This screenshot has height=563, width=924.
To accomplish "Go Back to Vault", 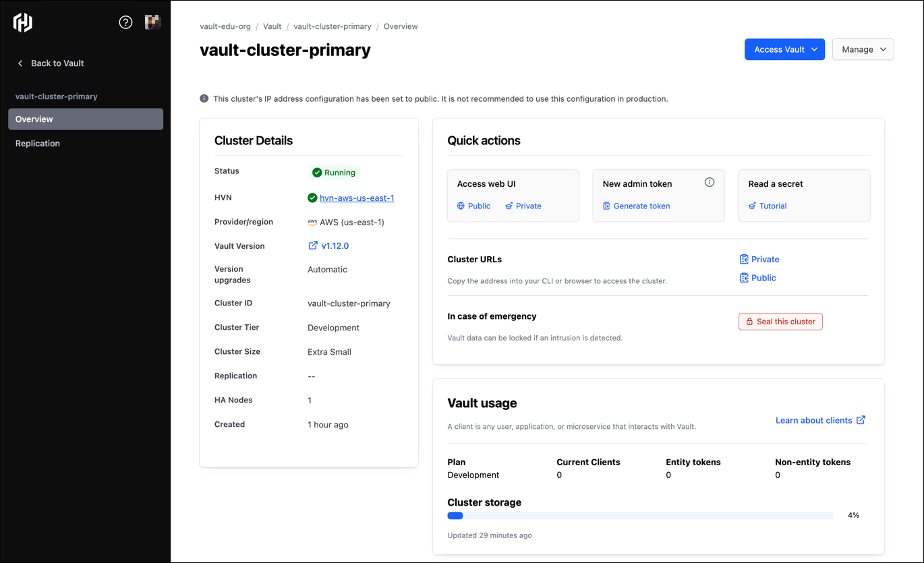I will 51,63.
